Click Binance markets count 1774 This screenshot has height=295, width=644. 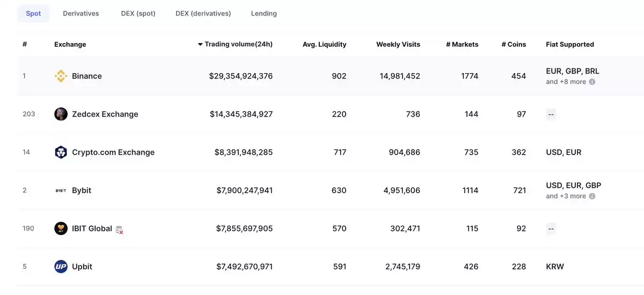click(x=470, y=76)
